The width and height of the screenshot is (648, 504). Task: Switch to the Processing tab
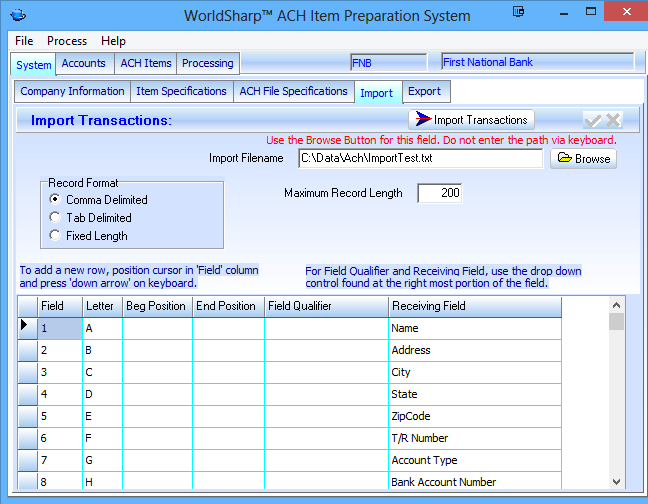point(208,63)
